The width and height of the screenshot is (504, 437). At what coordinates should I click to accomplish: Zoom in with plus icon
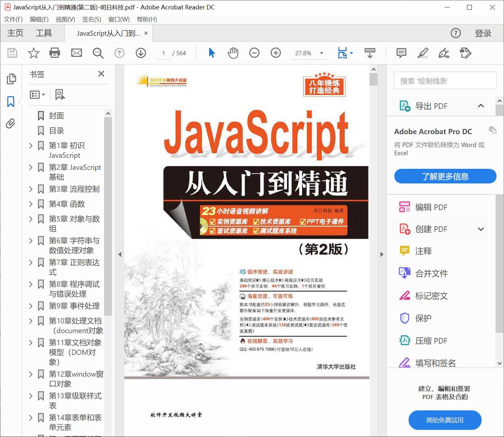tap(276, 53)
